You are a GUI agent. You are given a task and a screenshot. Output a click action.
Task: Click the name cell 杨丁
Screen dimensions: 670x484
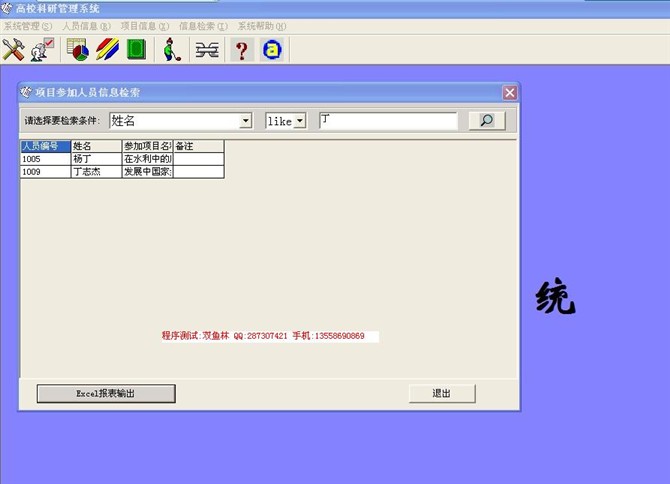(x=96, y=159)
